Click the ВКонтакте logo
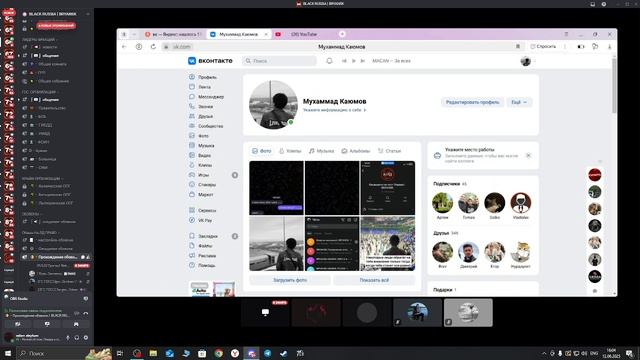This screenshot has width=640, height=360. (x=210, y=61)
